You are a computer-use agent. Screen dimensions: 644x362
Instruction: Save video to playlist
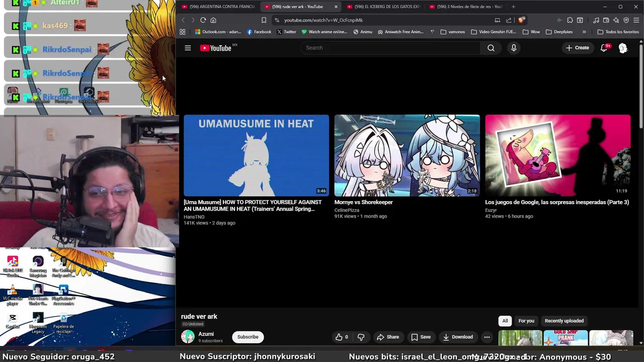[x=421, y=337]
